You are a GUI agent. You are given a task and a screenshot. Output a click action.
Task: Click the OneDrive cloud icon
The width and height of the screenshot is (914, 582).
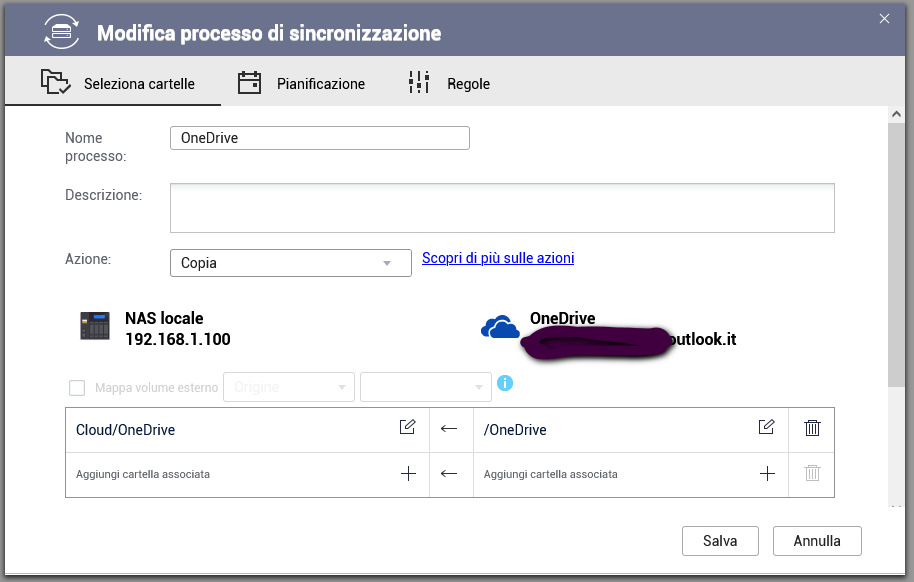tap(500, 327)
